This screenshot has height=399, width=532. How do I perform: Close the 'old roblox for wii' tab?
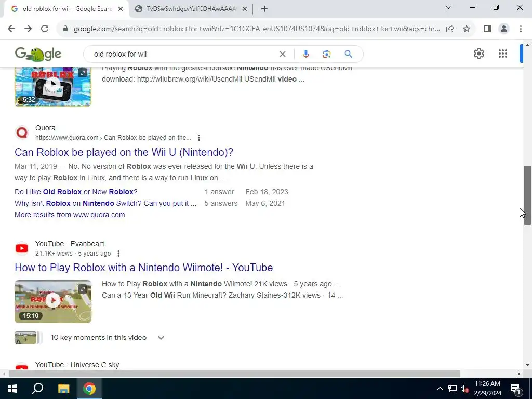point(121,9)
